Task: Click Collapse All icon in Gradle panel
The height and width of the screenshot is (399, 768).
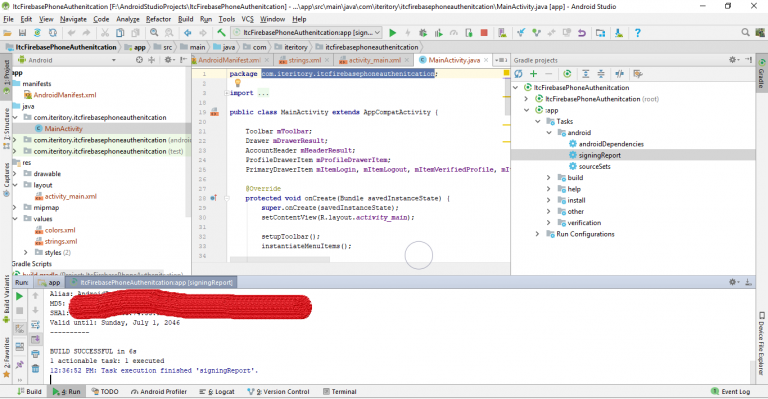Action: coord(600,74)
